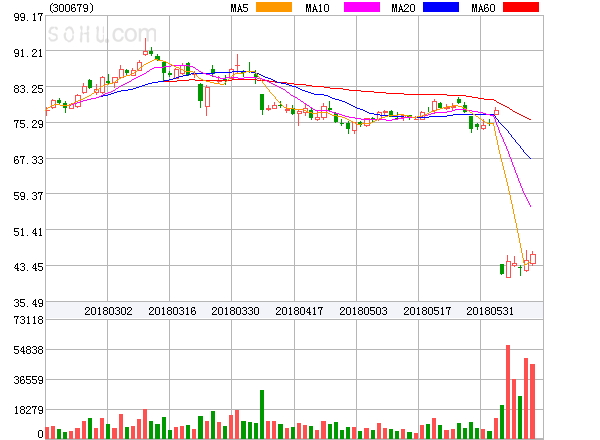The image size is (600, 440).
Task: Click the 51.41 price axis label
Action: [x=28, y=232]
